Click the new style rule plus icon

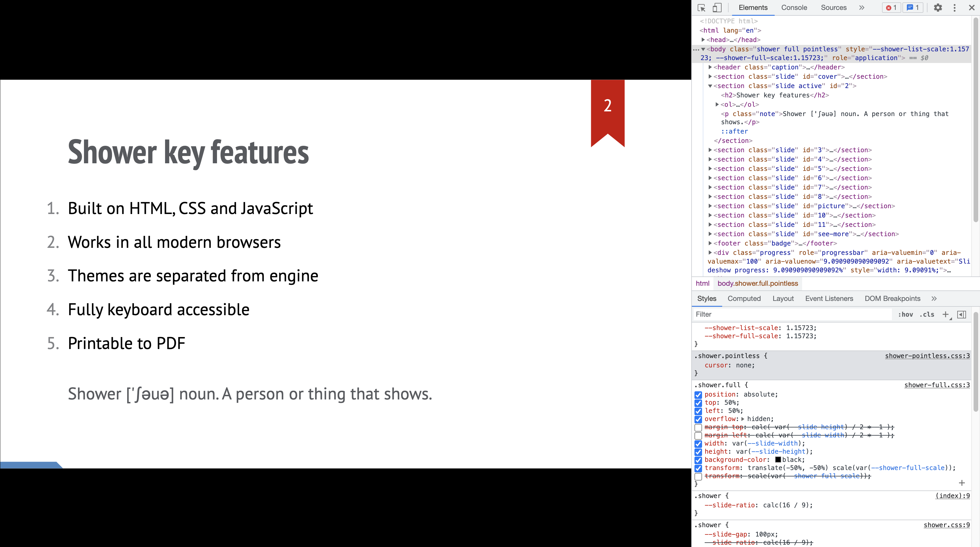click(x=945, y=314)
